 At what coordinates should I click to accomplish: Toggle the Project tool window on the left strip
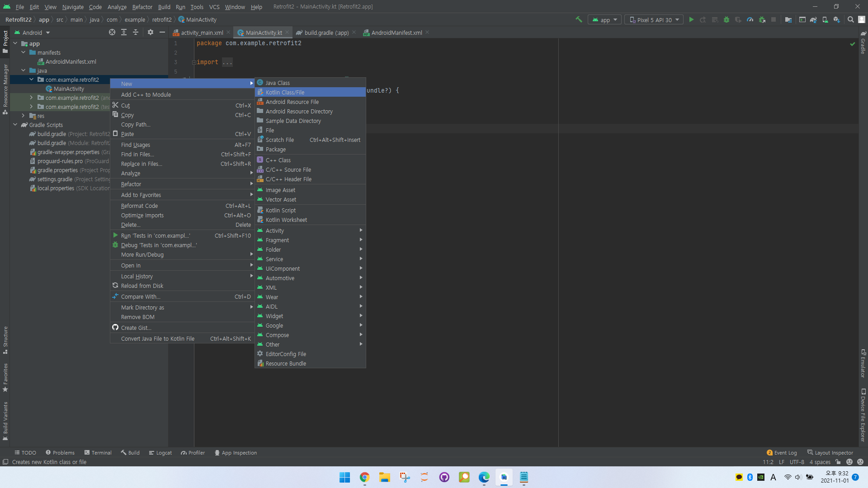point(5,41)
